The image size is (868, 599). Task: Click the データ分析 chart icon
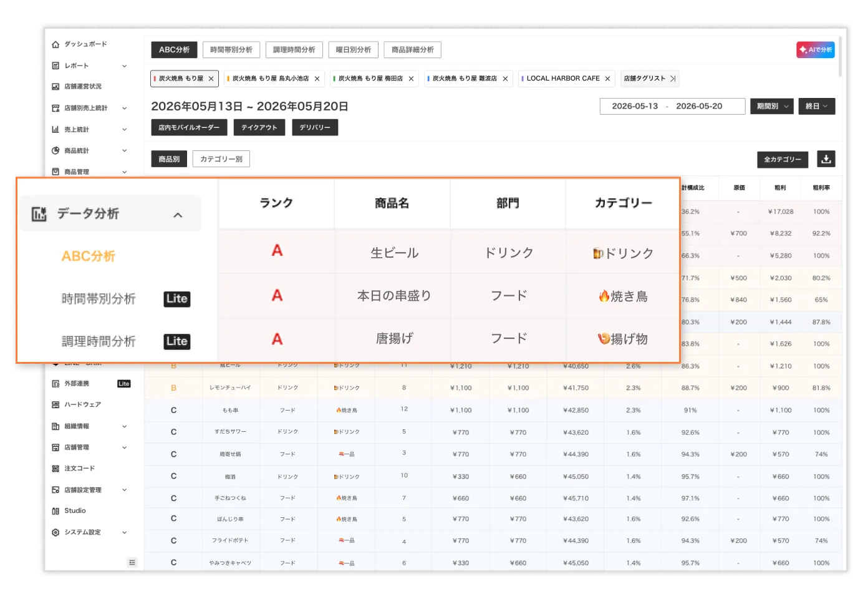[39, 214]
